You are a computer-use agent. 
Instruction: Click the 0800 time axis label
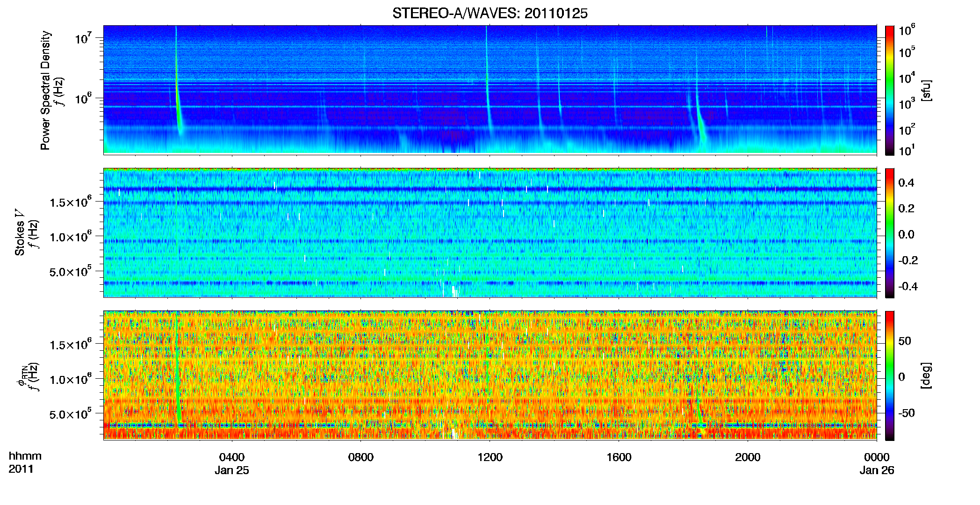click(x=361, y=457)
